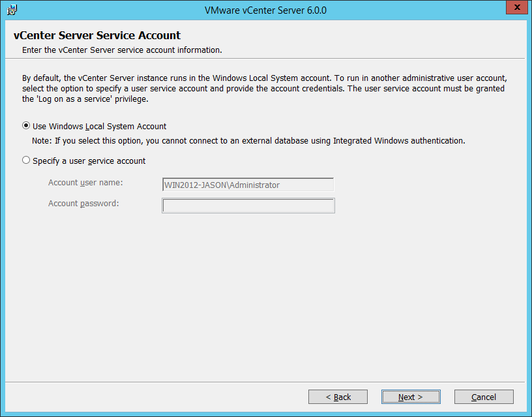Image resolution: width=532 pixels, height=417 pixels.
Task: Click the 'VMware vCenter Server 6.0.0' title text
Action: 265,10
